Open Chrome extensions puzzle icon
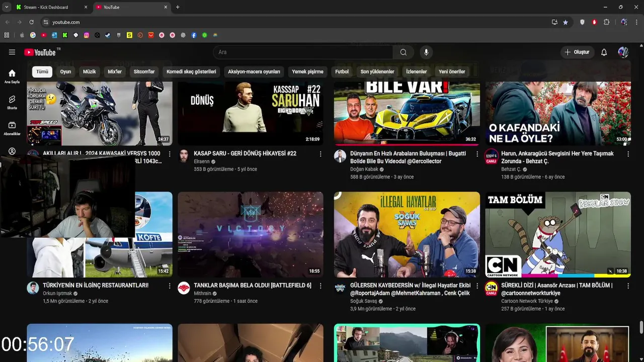This screenshot has height=362, width=644. click(x=606, y=22)
